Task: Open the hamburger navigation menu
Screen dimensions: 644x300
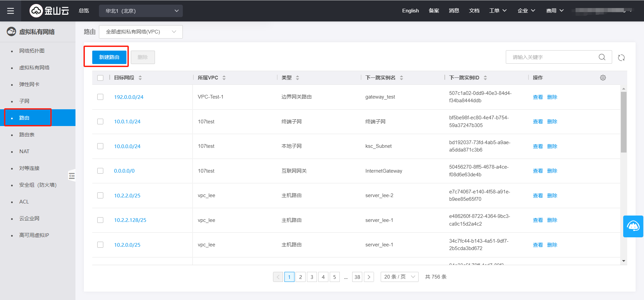Action: point(10,11)
